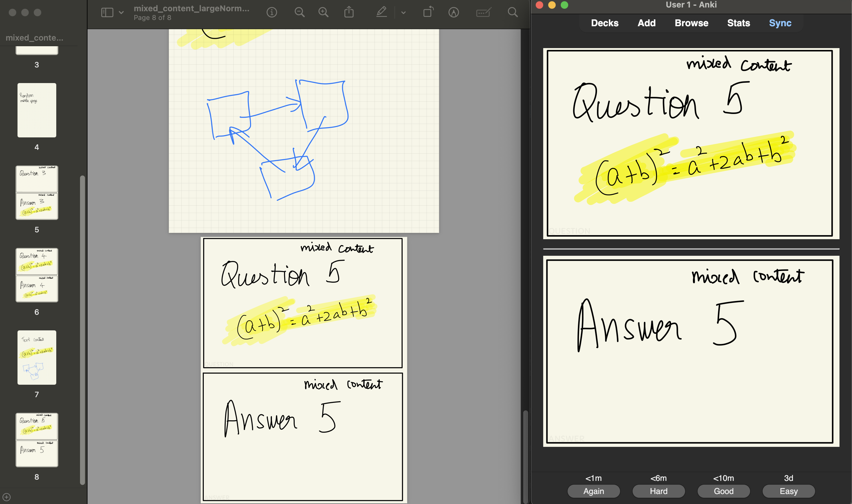The width and height of the screenshot is (852, 504).
Task: Click the '<6m' interval above Hard
Action: pyautogui.click(x=658, y=478)
